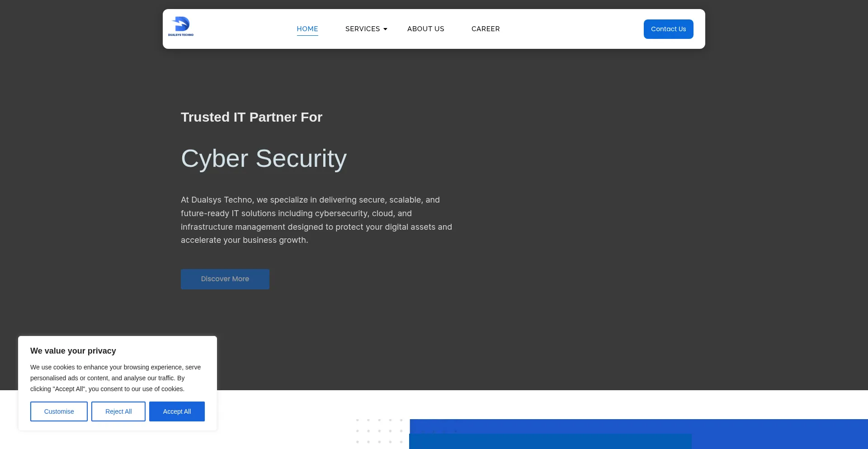868x449 pixels.
Task: Accept All cookies in the privacy banner
Action: (x=177, y=411)
